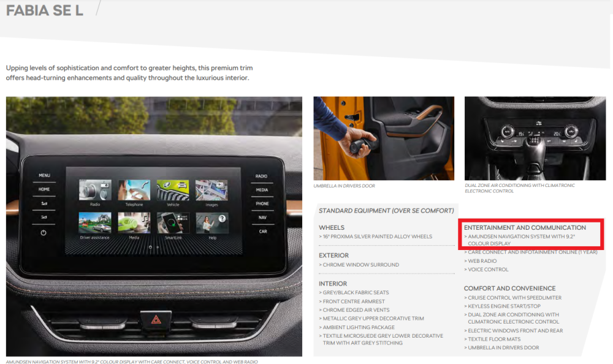The image size is (613, 364).
Task: Click the RADIO key beside the display
Action: click(262, 176)
